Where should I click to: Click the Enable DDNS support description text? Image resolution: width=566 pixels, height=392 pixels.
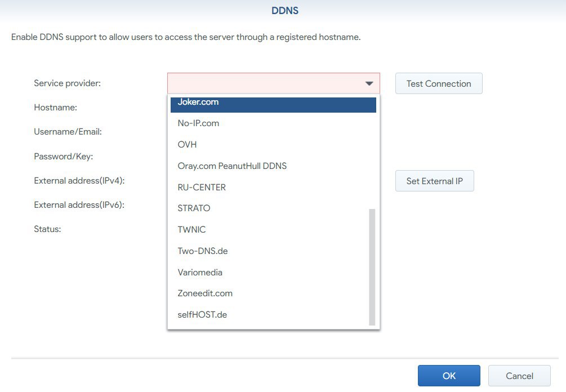[186, 37]
